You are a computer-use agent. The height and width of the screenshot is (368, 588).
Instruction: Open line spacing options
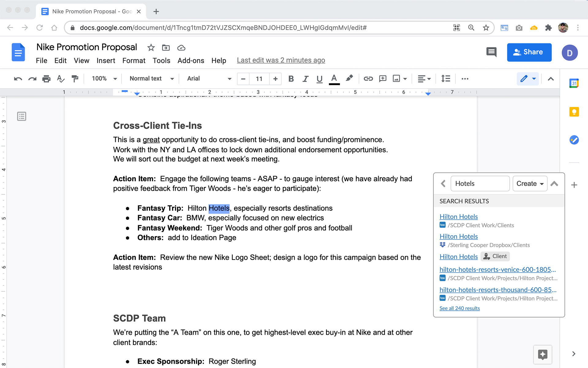tap(446, 79)
